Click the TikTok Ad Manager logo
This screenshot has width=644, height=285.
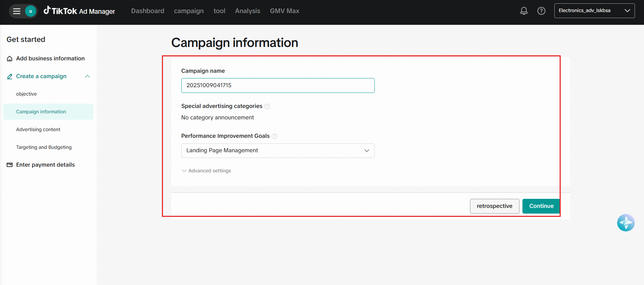80,11
